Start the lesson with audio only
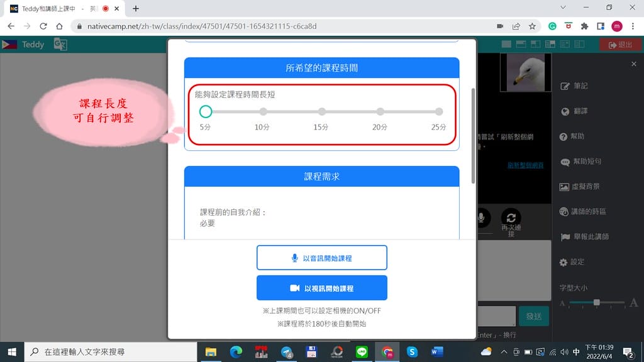Image resolution: width=644 pixels, height=362 pixels. 321,258
